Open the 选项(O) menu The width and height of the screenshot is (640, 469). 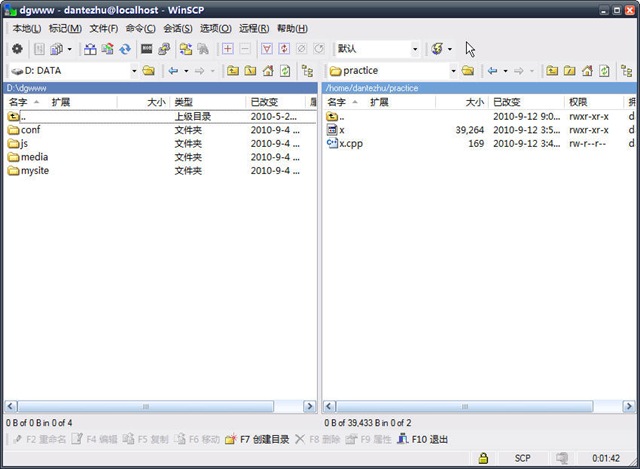pos(216,29)
